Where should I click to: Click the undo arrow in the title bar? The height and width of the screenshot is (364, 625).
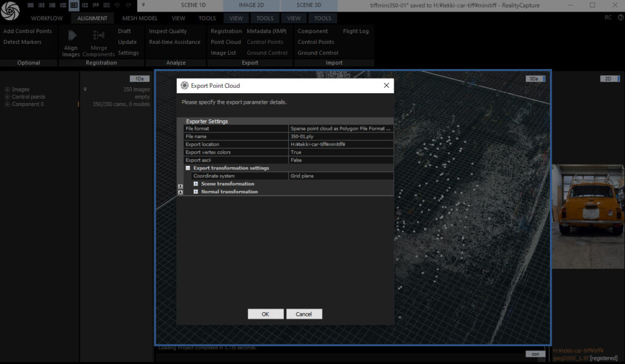point(117,5)
